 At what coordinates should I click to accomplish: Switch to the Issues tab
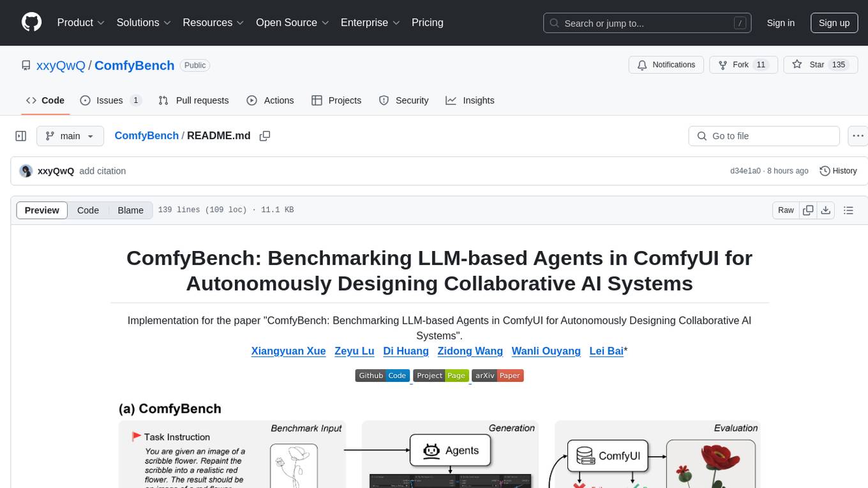pyautogui.click(x=110, y=100)
